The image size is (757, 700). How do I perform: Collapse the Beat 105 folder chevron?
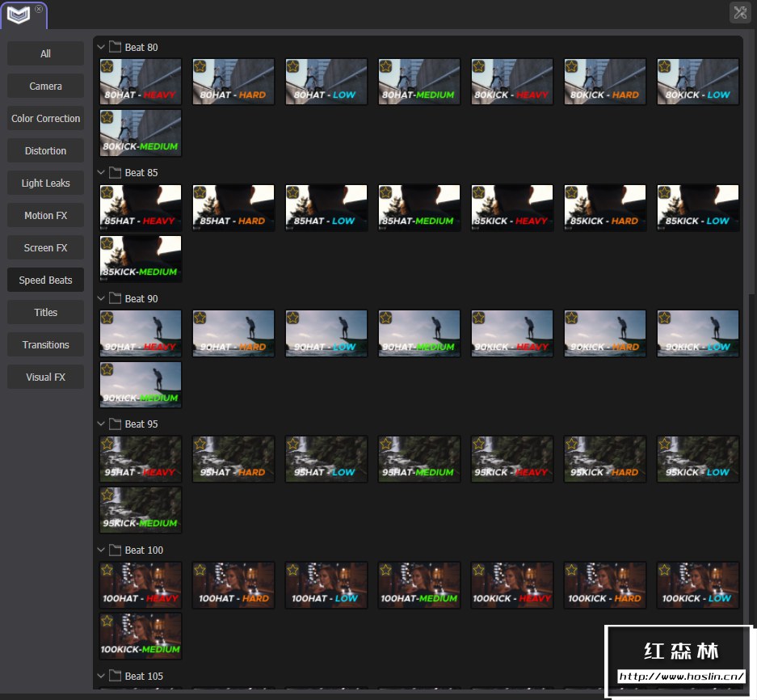pyautogui.click(x=101, y=676)
